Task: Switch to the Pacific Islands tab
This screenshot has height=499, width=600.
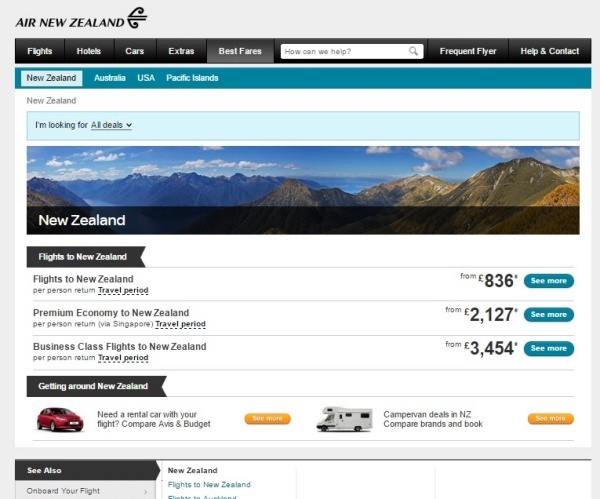Action: pos(192,78)
